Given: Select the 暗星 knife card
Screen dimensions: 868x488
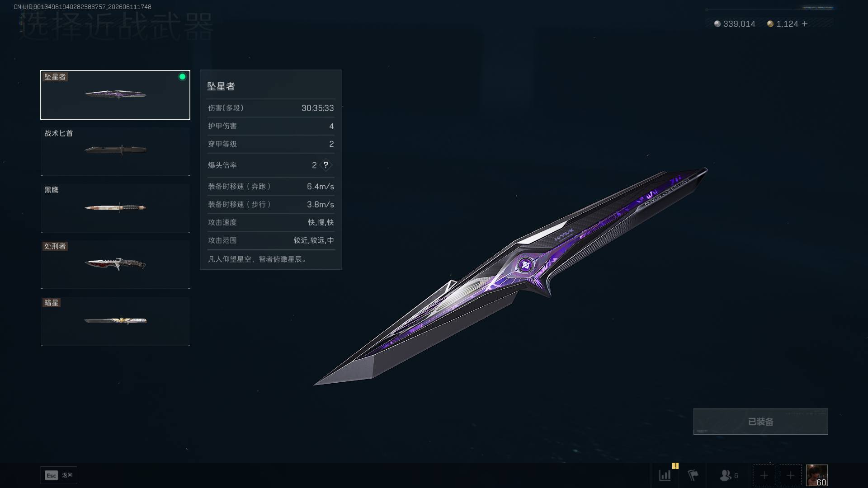Looking at the screenshot, I should click(115, 321).
